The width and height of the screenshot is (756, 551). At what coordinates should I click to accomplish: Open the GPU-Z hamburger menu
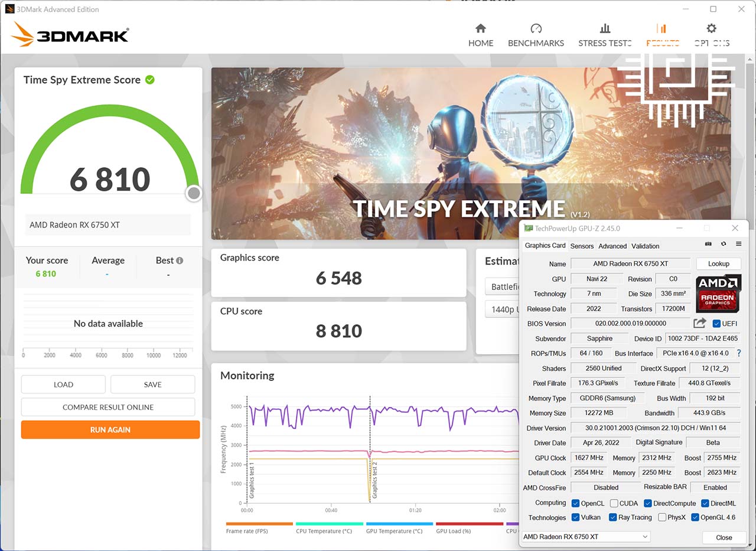(x=739, y=244)
